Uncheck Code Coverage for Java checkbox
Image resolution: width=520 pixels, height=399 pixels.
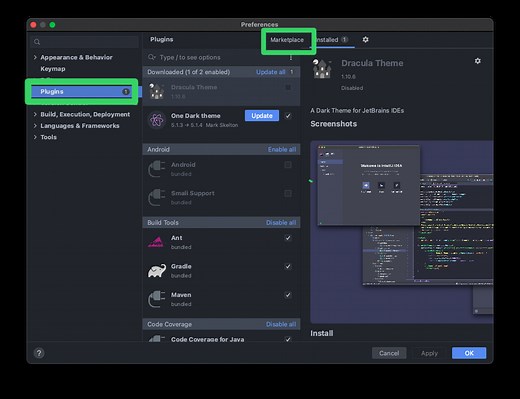(x=288, y=339)
